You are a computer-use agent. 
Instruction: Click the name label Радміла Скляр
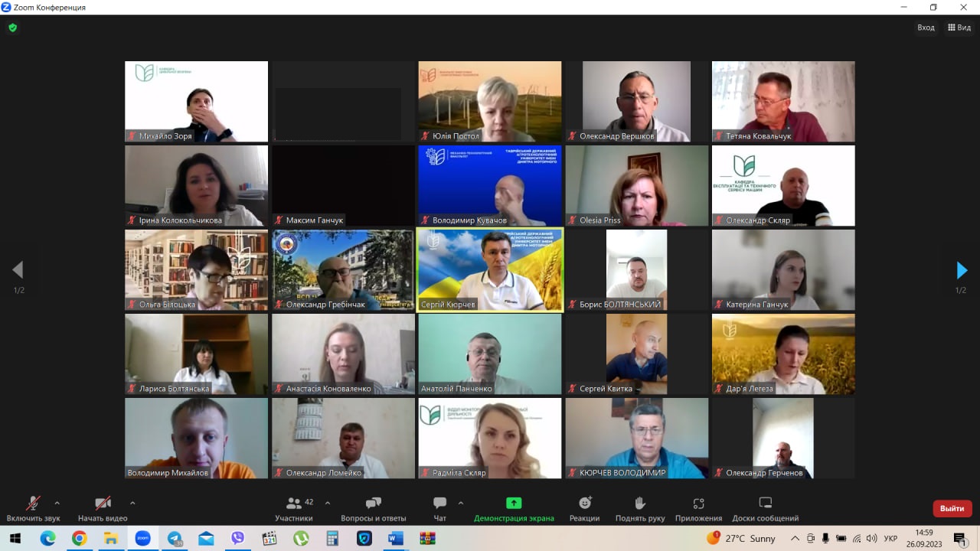click(x=459, y=473)
